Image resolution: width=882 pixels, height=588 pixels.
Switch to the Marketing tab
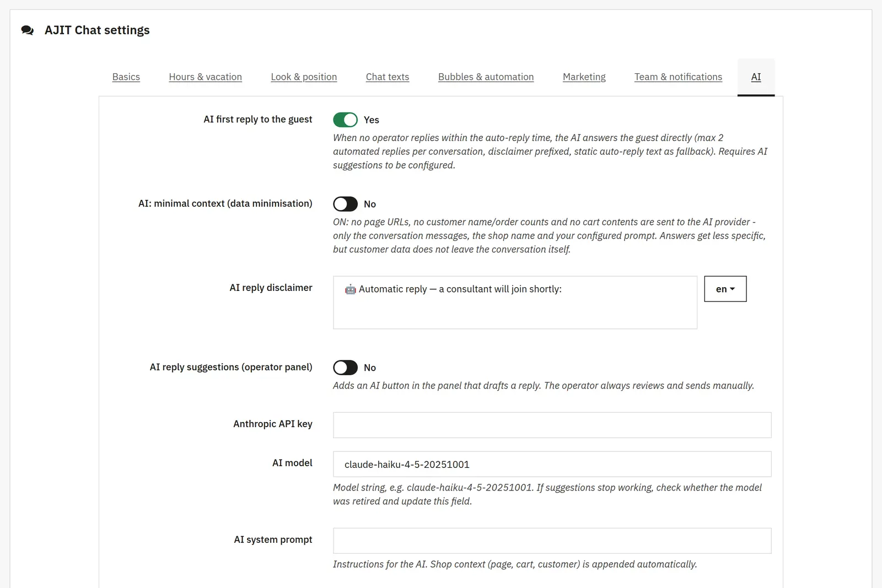click(584, 77)
